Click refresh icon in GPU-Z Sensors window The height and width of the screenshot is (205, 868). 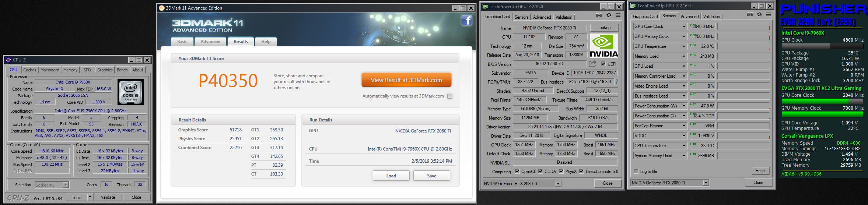coord(759,15)
